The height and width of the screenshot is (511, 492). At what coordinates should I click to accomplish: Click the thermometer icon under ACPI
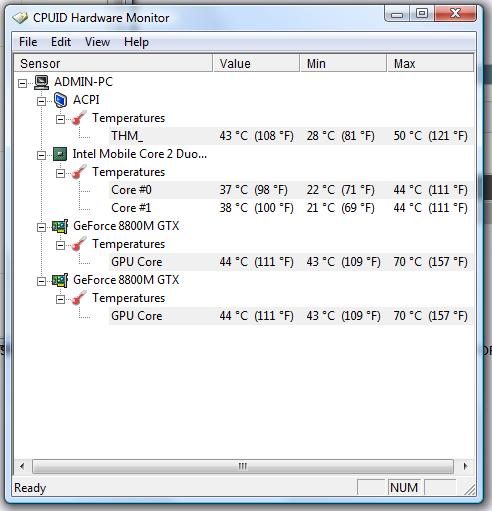[79, 118]
